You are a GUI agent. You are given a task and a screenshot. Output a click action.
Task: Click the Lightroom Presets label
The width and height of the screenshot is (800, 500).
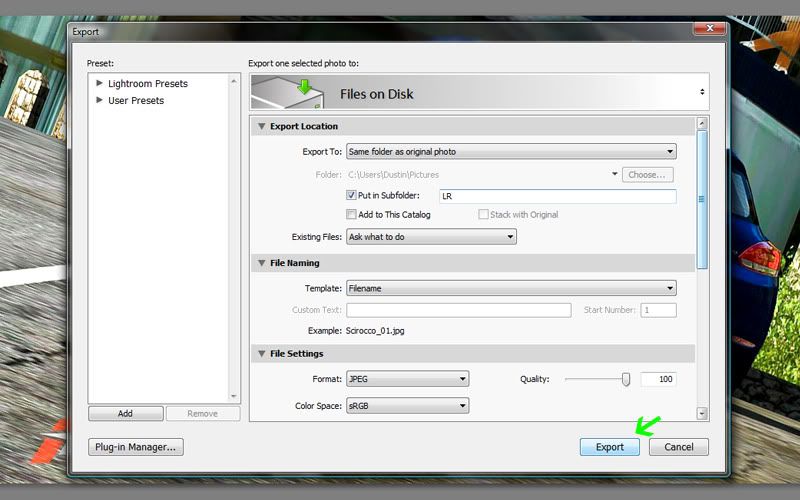click(x=148, y=83)
